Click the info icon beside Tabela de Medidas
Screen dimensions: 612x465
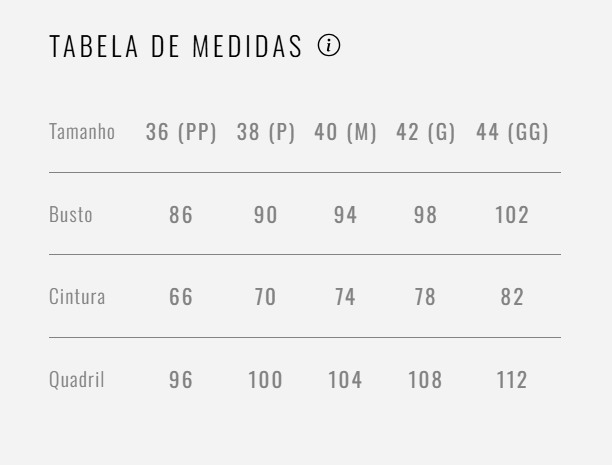pos(329,46)
